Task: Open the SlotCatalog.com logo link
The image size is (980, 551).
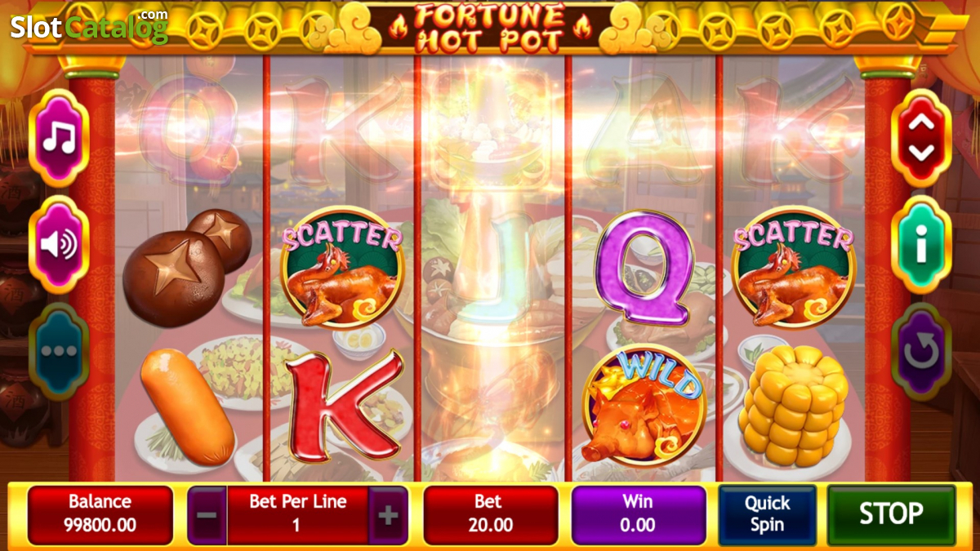Action: [x=89, y=26]
